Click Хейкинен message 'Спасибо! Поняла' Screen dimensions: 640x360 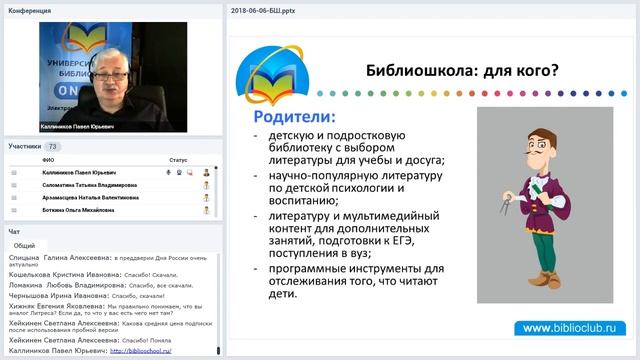point(90,340)
